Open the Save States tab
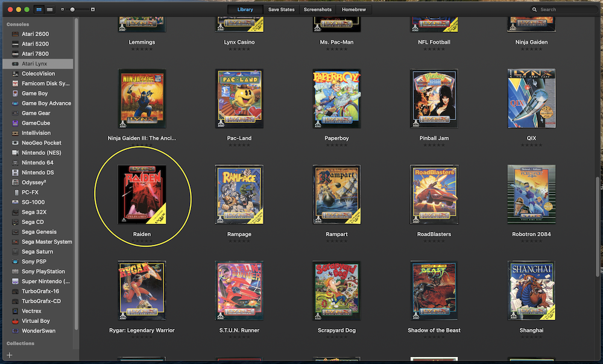 (x=281, y=10)
